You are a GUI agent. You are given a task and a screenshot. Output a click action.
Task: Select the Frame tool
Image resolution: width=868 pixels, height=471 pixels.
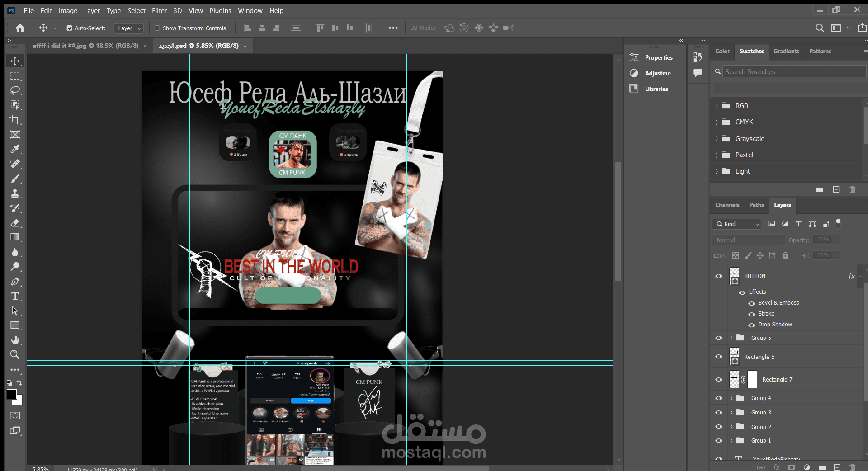(x=15, y=135)
